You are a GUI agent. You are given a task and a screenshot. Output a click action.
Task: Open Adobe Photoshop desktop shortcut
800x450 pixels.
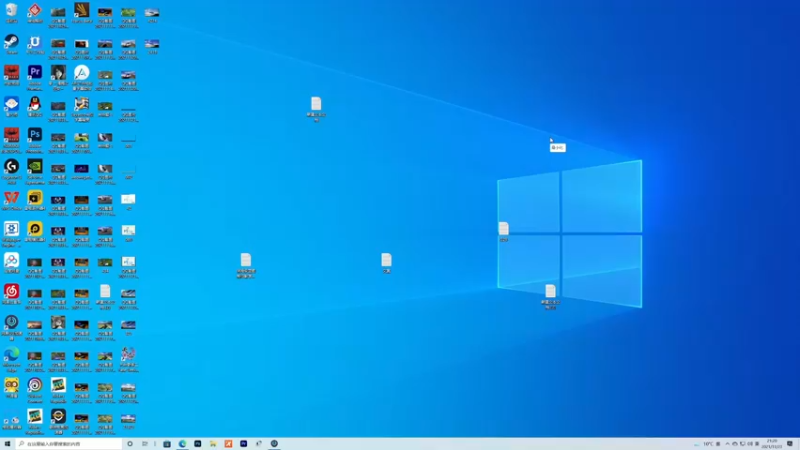(x=35, y=139)
